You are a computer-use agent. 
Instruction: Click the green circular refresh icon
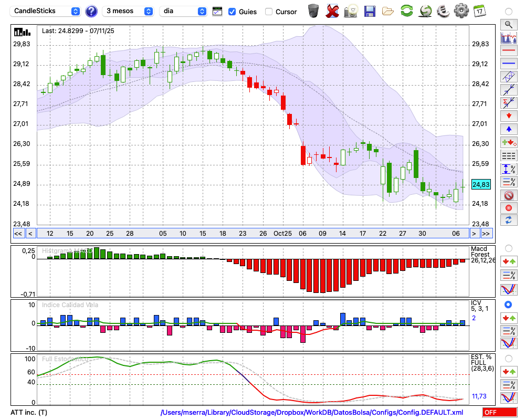[x=406, y=11]
